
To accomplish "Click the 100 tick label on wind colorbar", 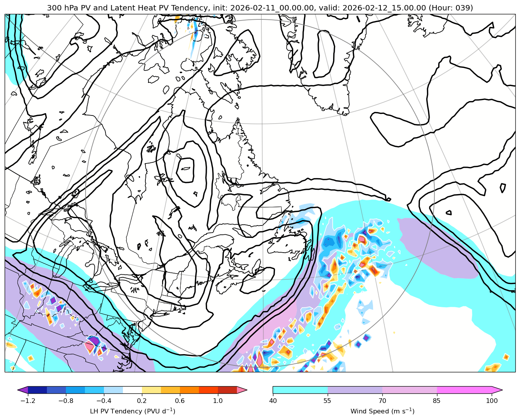I will (x=492, y=401).
